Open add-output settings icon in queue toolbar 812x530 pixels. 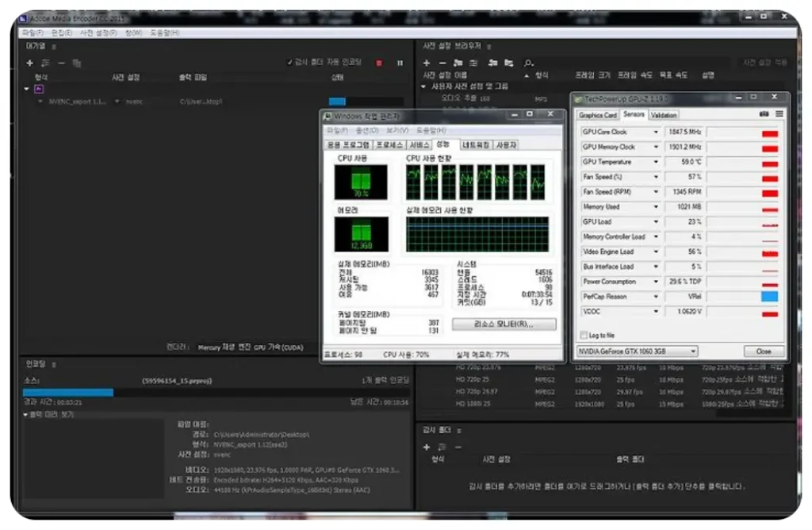coord(45,63)
